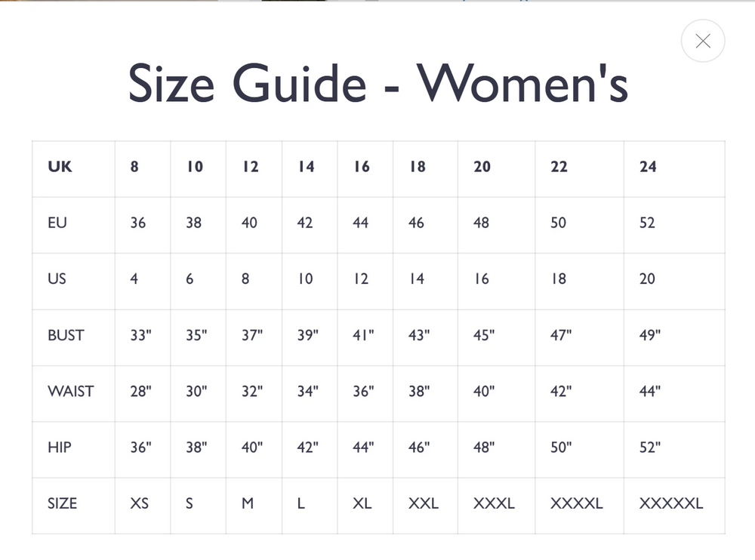
Task: Click the EU 50 cell
Action: click(x=558, y=223)
